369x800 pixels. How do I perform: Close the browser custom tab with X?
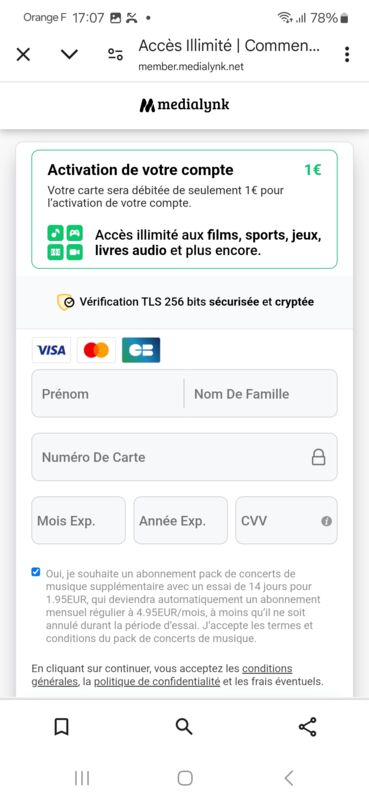pyautogui.click(x=23, y=54)
